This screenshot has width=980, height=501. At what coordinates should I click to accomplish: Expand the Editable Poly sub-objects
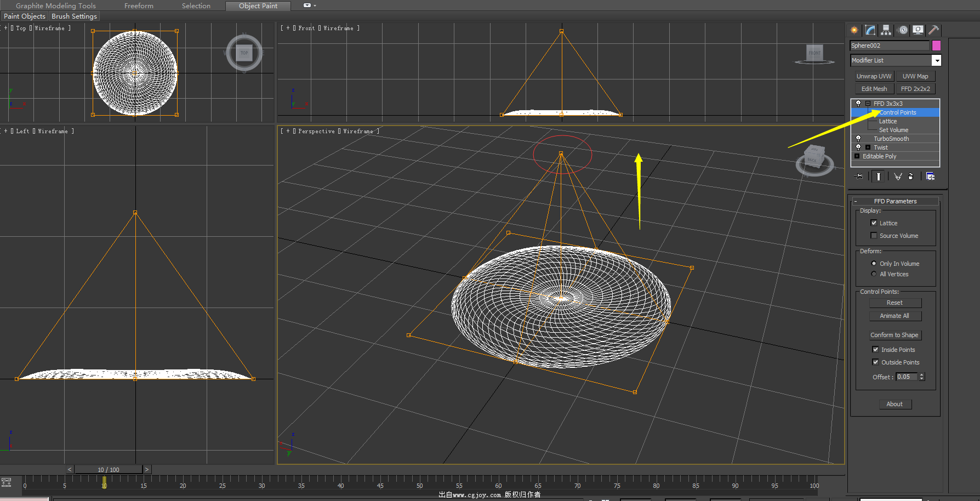tap(857, 156)
